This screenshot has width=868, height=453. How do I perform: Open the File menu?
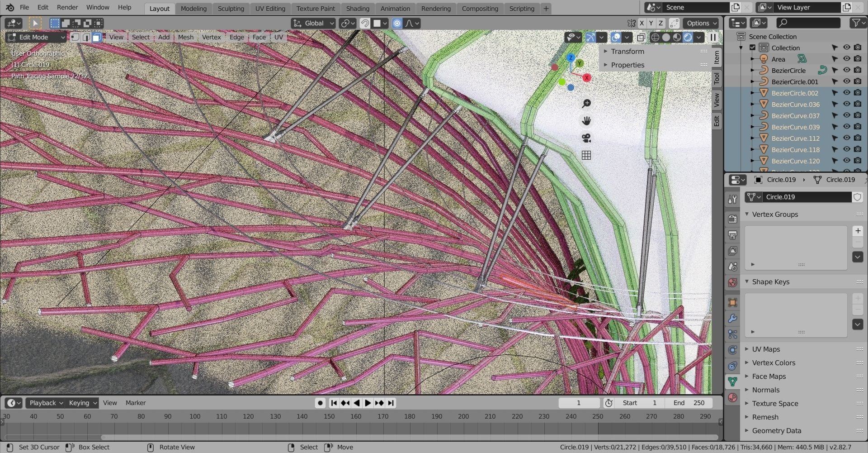[x=24, y=7]
